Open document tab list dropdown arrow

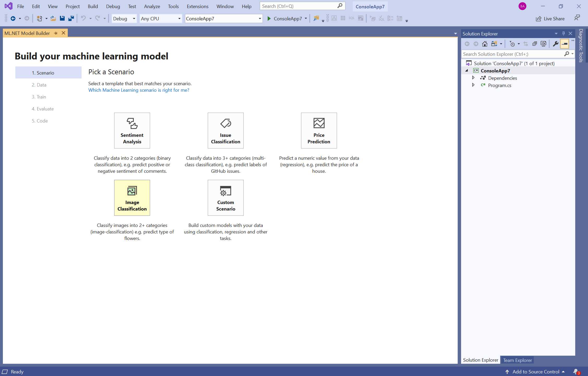pos(455,33)
